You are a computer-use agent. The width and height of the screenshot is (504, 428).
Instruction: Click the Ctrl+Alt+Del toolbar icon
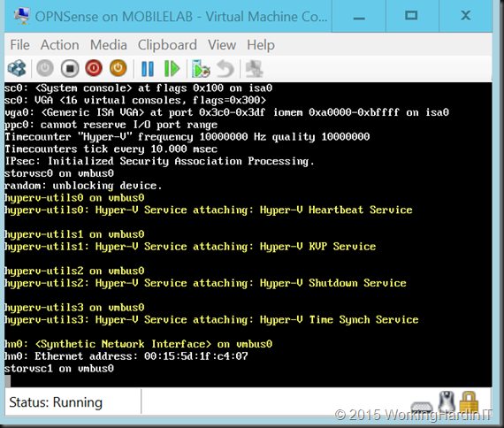[x=17, y=68]
